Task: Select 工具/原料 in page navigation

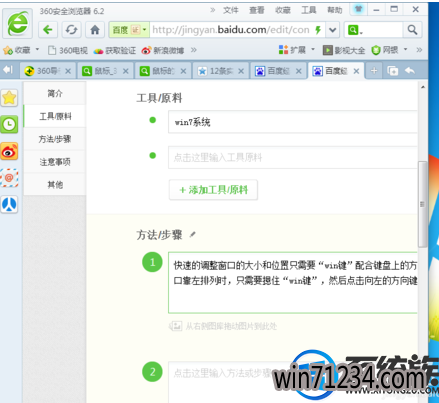Action: (55, 116)
